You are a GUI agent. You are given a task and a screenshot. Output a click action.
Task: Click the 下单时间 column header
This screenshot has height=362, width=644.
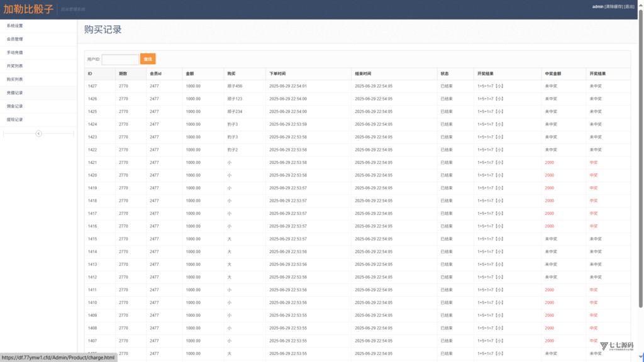(277, 74)
